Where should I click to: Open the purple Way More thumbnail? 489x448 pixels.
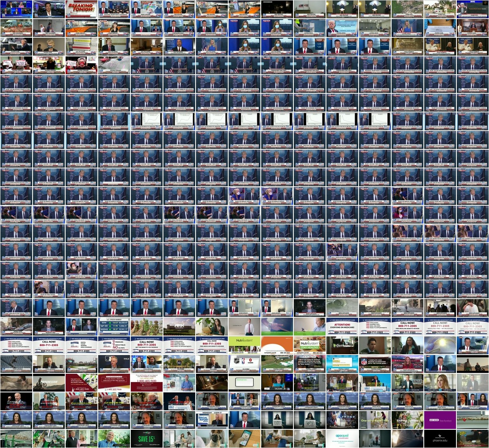(440, 419)
